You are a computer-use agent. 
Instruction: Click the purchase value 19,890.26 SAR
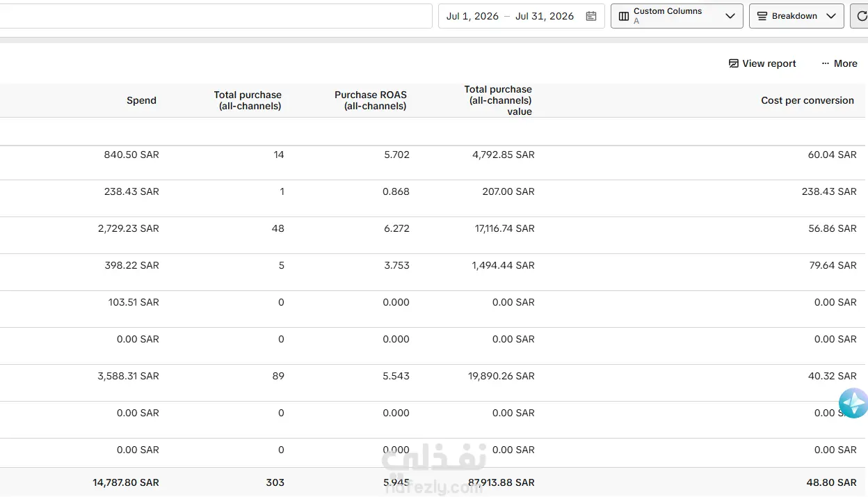pos(501,376)
